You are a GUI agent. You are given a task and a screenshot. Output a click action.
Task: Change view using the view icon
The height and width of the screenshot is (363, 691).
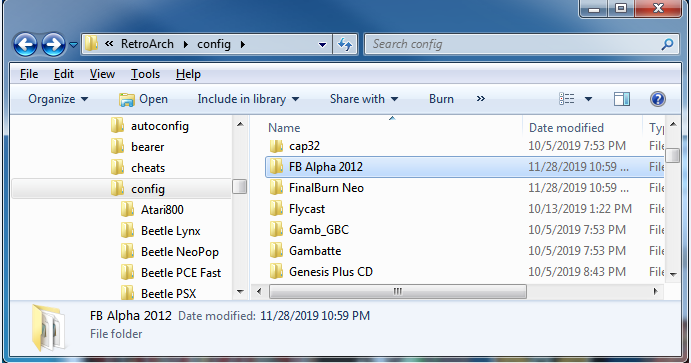pos(567,99)
